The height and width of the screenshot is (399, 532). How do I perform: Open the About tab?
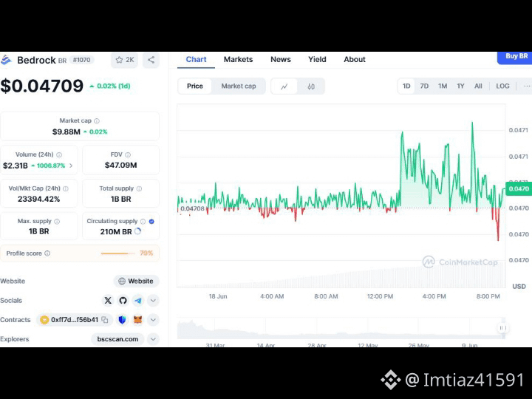tap(355, 59)
